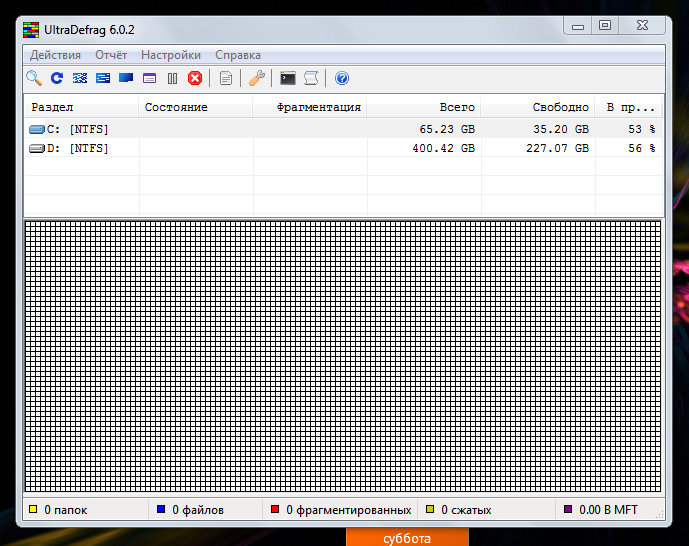Viewport: 689px width, 546px height.
Task: Open boot time scan console icon
Action: pyautogui.click(x=288, y=78)
